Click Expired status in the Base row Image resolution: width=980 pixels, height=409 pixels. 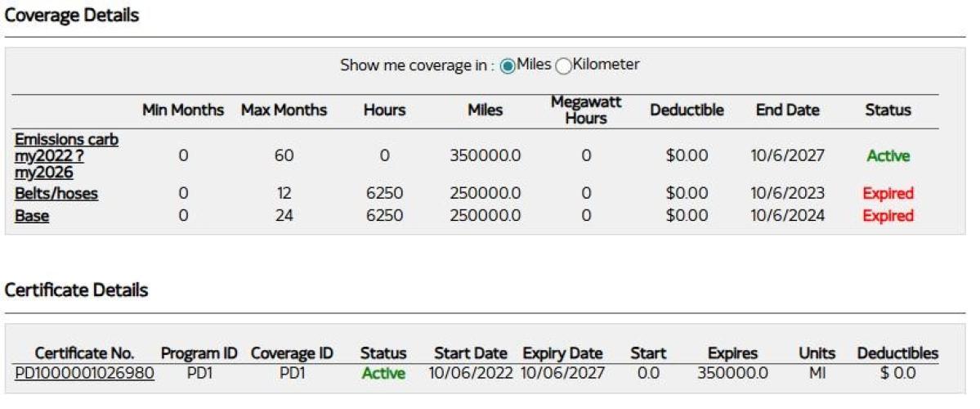point(888,216)
